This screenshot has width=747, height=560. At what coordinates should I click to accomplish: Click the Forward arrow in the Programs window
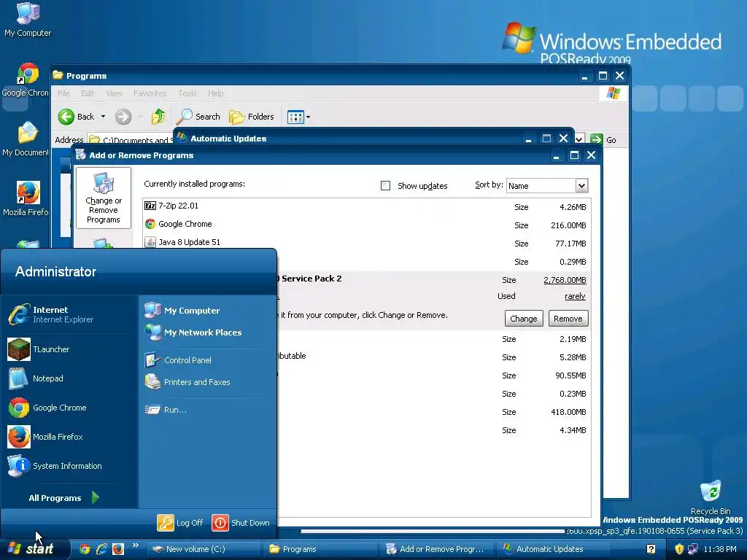tap(123, 117)
